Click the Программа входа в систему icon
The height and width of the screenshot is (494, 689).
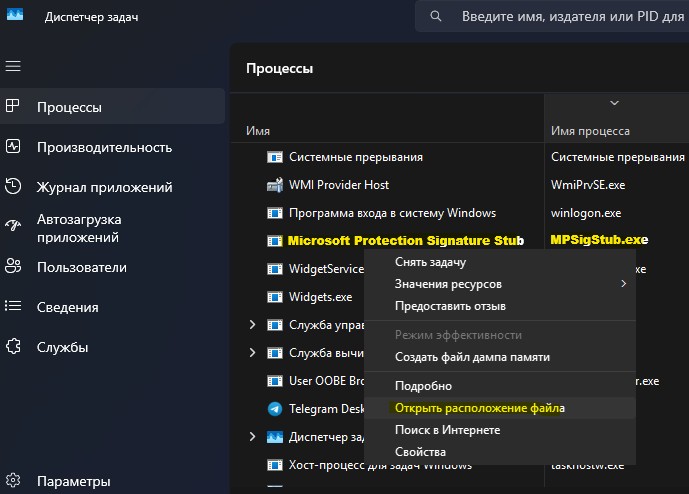click(275, 213)
